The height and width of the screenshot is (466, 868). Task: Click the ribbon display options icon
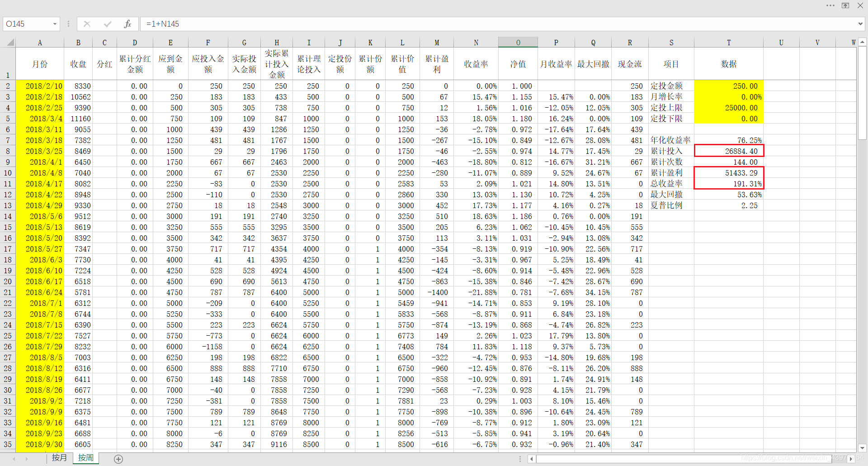coord(845,5)
